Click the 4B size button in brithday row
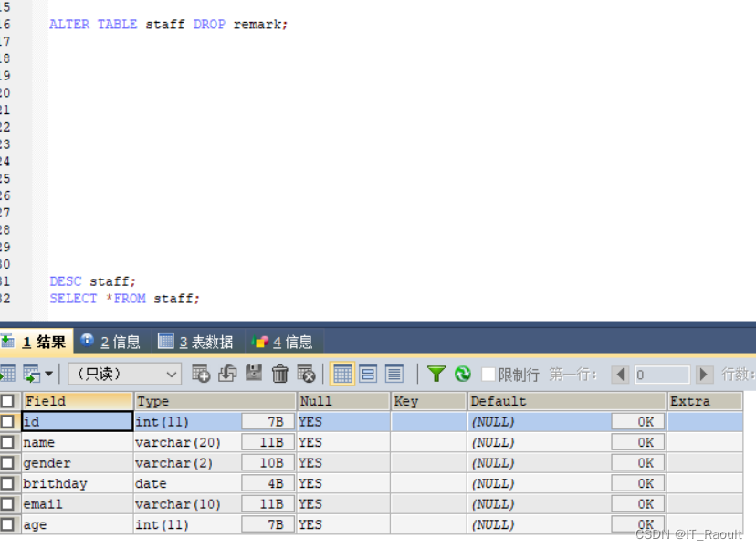Viewport: 756px width, 549px height. click(268, 483)
